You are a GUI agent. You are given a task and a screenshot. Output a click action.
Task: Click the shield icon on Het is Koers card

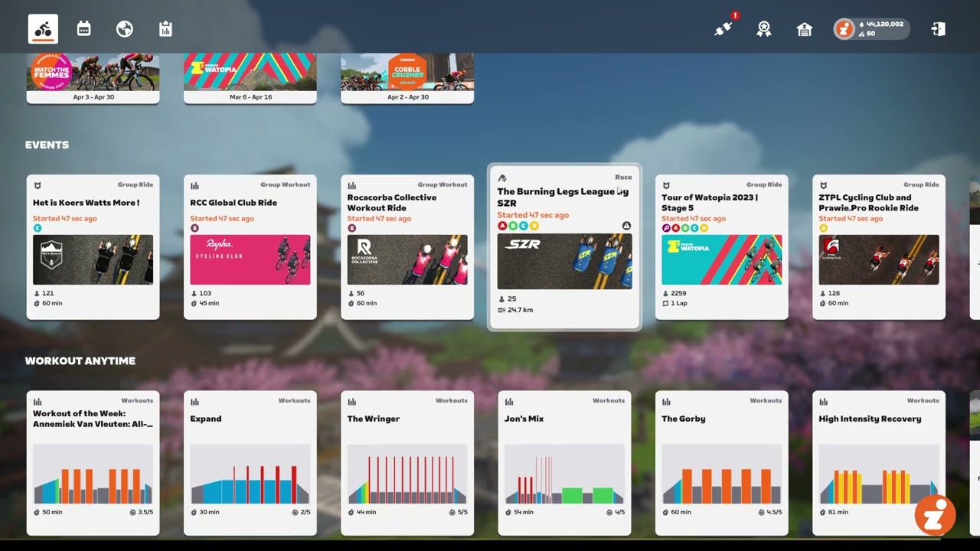(37, 185)
